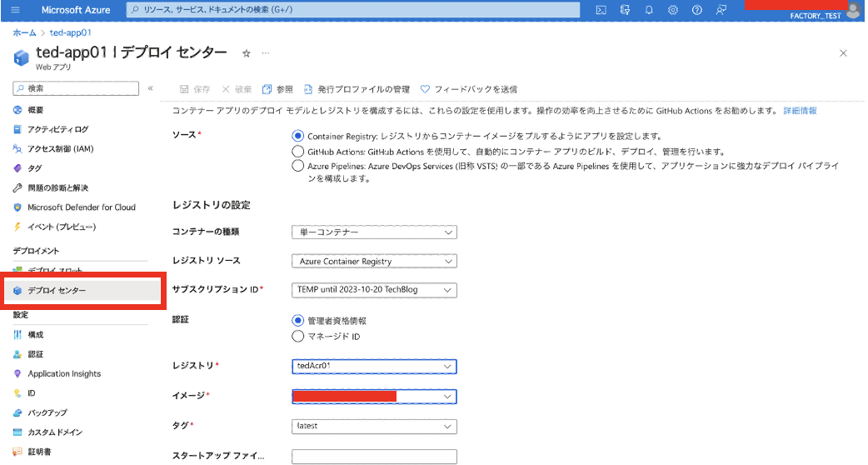The width and height of the screenshot is (868, 465).
Task: Click the Application Insights bulb icon
Action: pos(17,373)
